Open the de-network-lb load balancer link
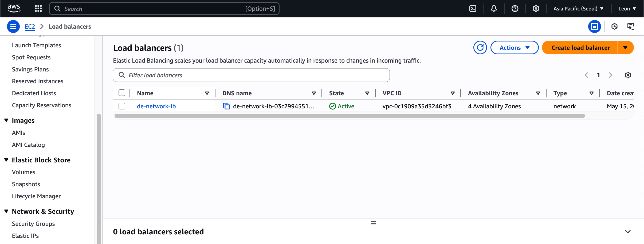Image resolution: width=644 pixels, height=244 pixels. (156, 106)
